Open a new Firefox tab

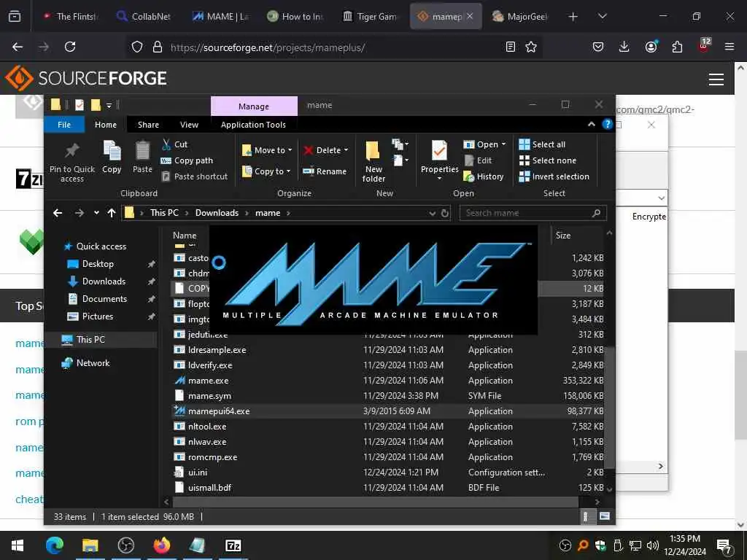[573, 16]
